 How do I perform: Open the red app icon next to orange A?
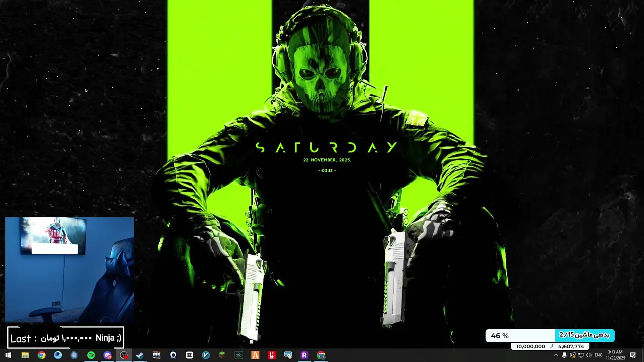tap(272, 355)
